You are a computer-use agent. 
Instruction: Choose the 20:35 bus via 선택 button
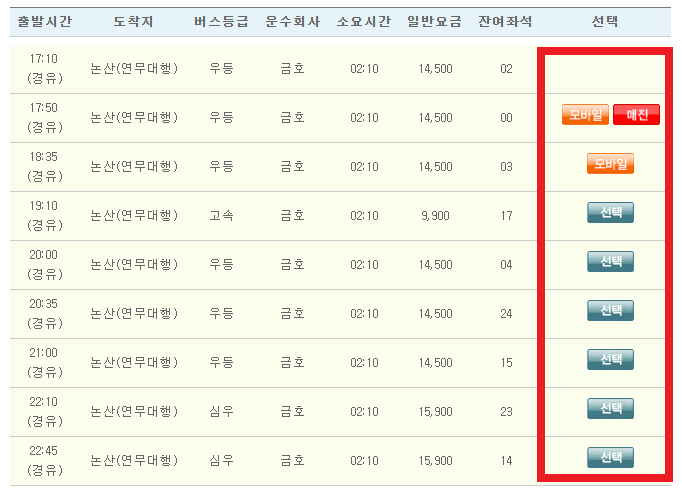click(610, 311)
